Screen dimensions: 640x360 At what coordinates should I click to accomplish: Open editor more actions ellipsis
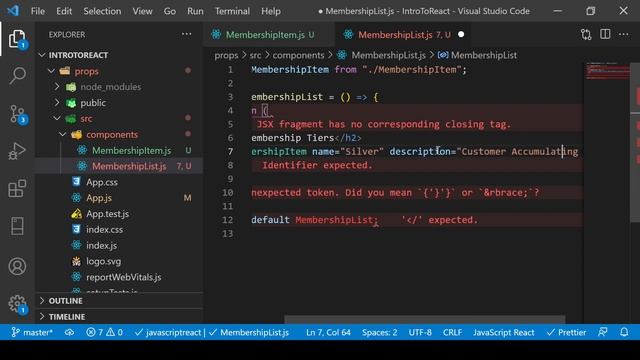coord(624,34)
